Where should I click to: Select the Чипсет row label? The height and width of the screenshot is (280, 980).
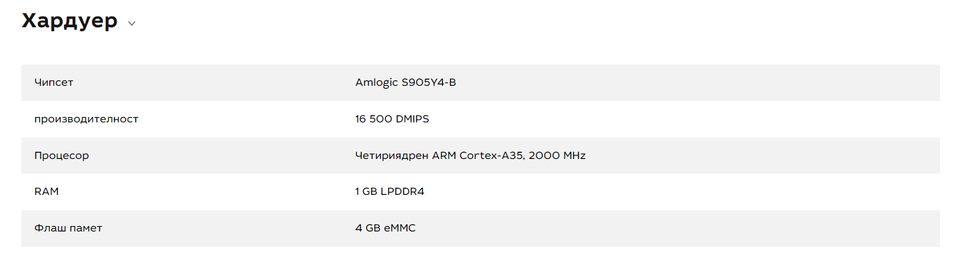pyautogui.click(x=54, y=82)
